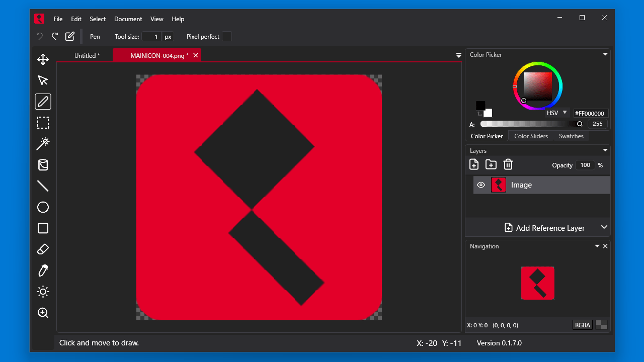
Task: Switch to the Color Sliders tab
Action: tap(531, 136)
